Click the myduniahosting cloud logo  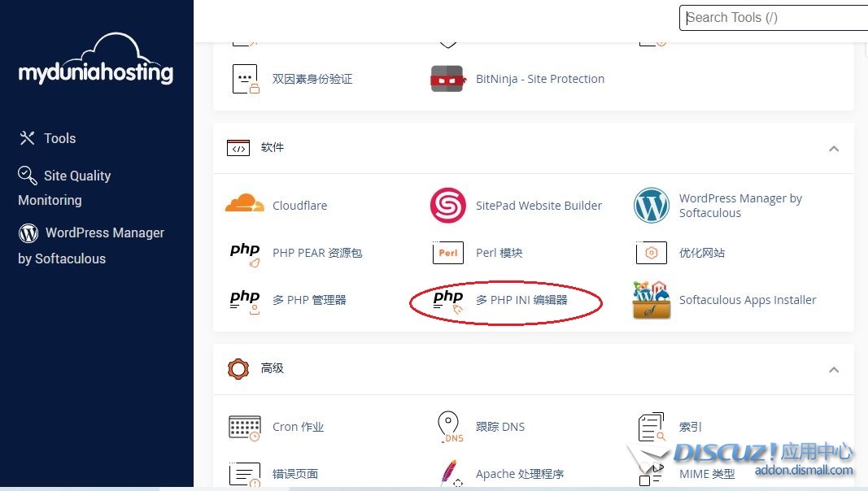(x=96, y=59)
